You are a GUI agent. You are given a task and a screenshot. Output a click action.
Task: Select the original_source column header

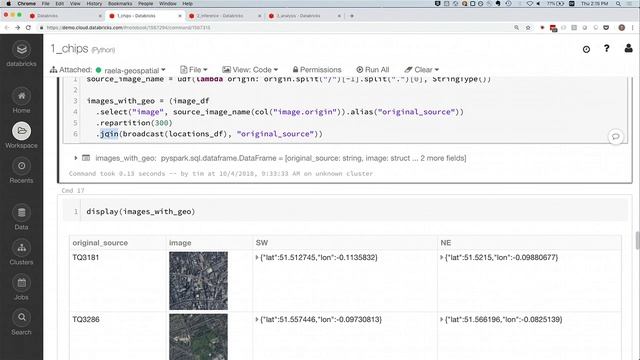tap(100, 243)
